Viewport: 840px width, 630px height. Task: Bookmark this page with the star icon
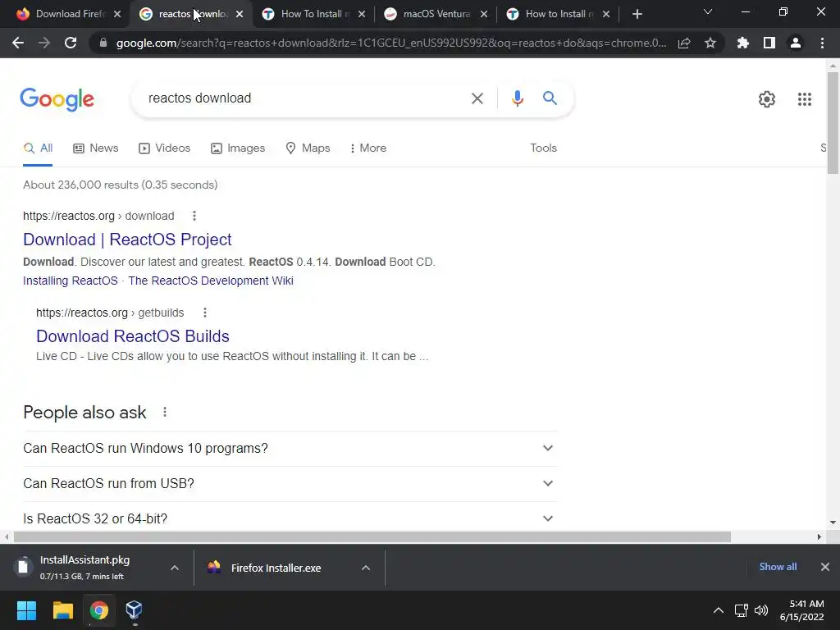[710, 43]
